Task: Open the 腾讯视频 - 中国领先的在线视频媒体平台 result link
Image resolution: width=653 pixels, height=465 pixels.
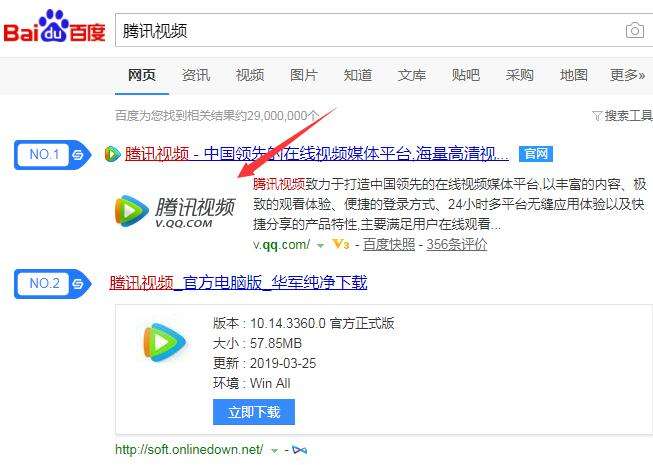Action: click(317, 154)
